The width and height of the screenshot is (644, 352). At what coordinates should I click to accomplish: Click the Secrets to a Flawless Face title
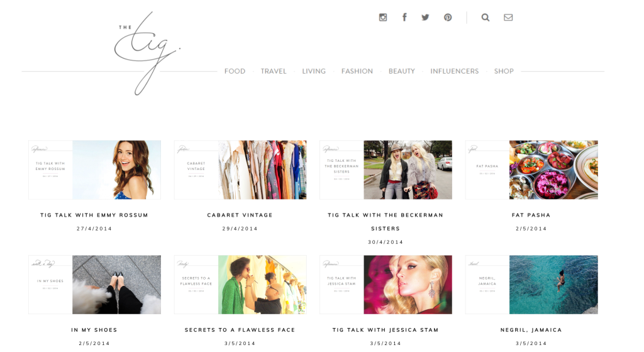240,330
